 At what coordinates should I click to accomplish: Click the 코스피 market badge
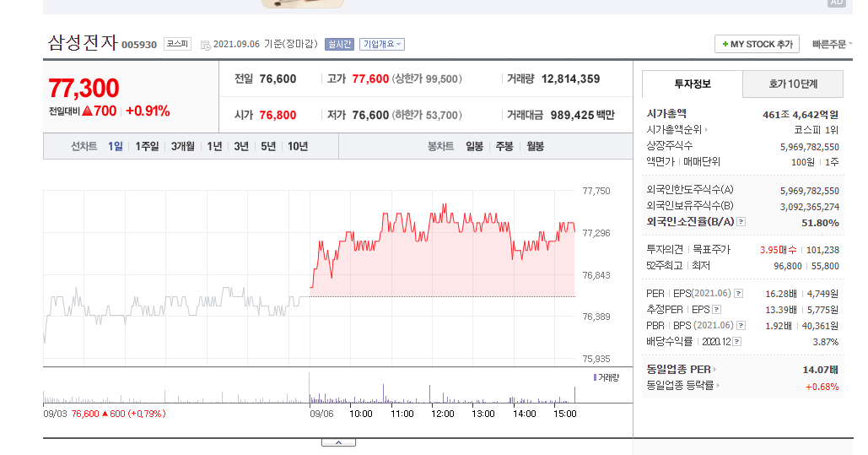(178, 44)
